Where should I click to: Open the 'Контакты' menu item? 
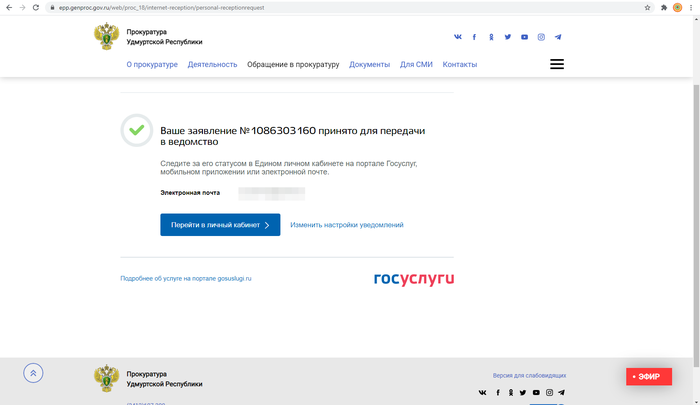[x=459, y=64]
